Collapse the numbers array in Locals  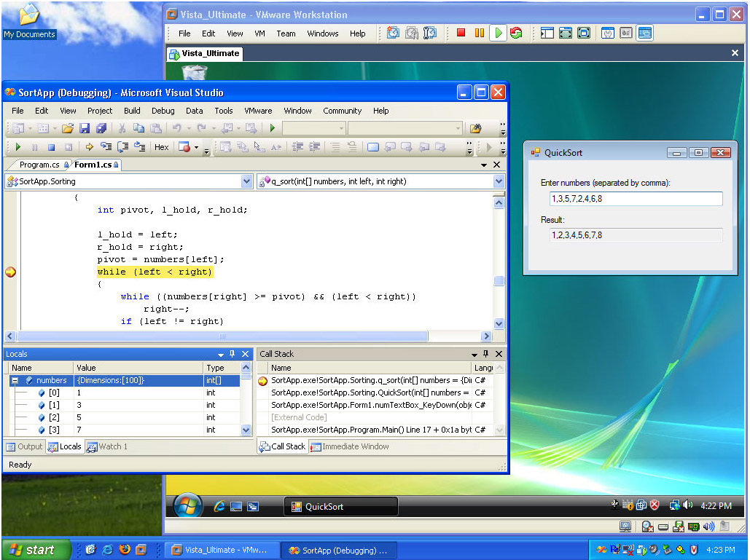pyautogui.click(x=15, y=380)
